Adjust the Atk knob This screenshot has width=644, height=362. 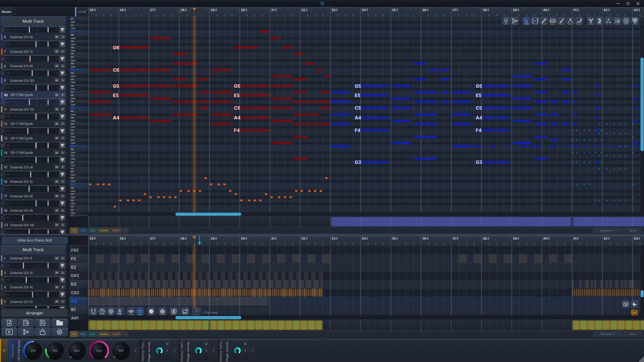tap(55, 350)
